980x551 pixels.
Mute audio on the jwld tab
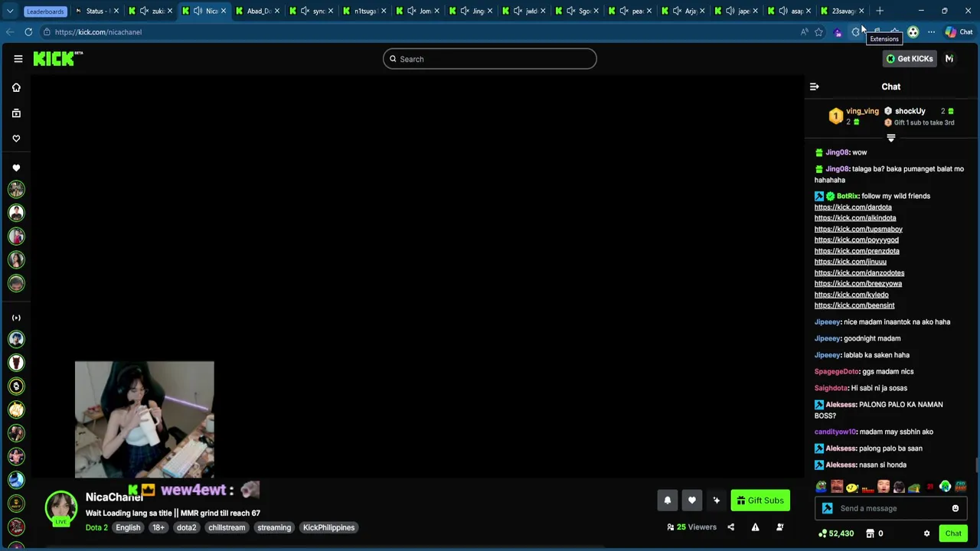[518, 11]
